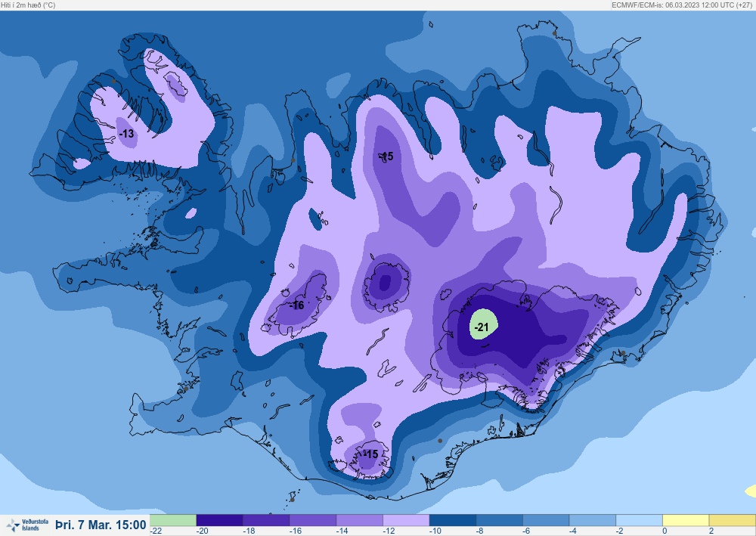This screenshot has height=536, width=756.
Task: Click the -15 label in northern Iceland
Action: coord(386,156)
